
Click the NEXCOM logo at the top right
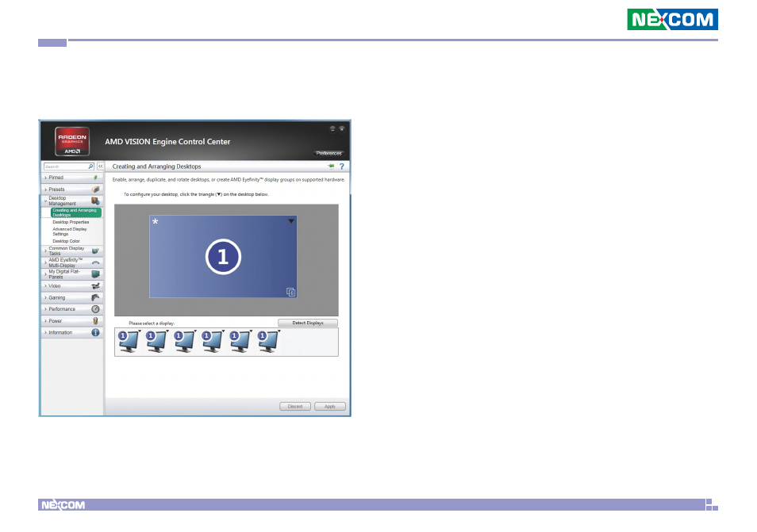point(673,19)
